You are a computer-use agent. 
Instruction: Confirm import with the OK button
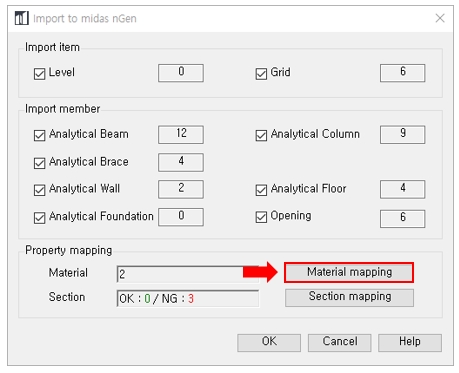pyautogui.click(x=269, y=342)
